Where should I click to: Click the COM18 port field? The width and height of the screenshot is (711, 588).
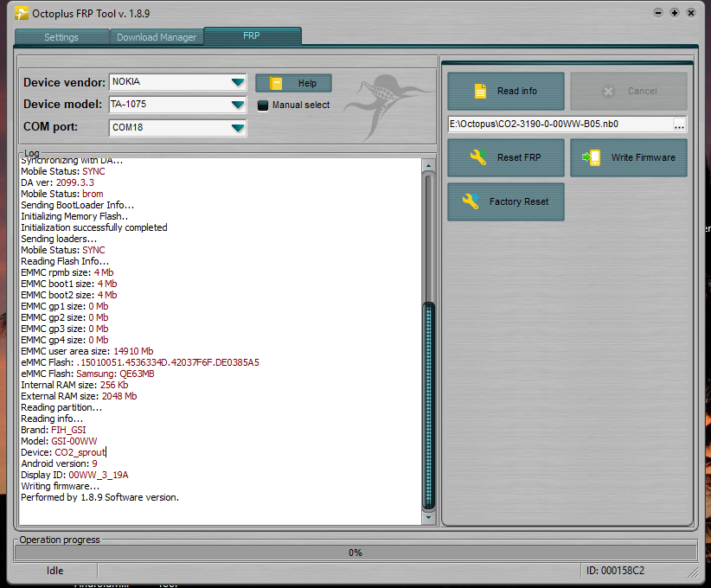(178, 128)
